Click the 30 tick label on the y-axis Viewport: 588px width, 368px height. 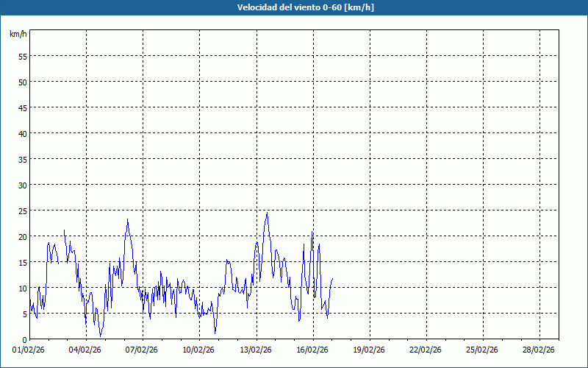coord(22,185)
